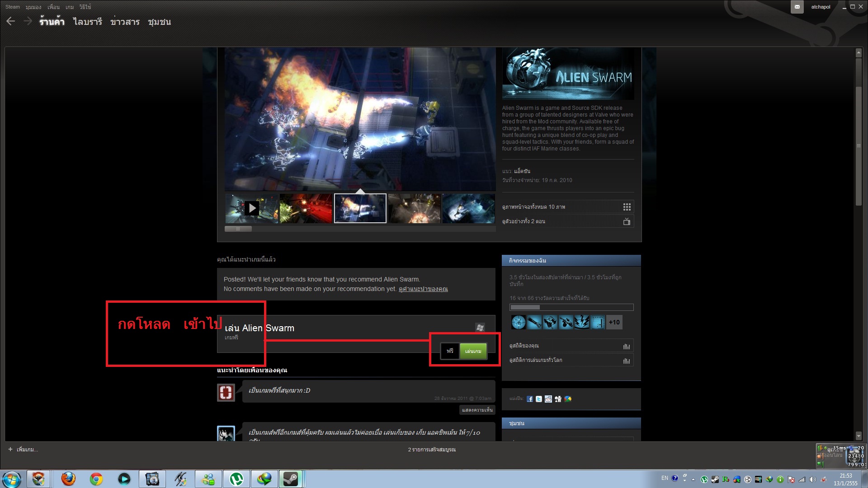
Task: Click the vertical page scrollbar thumb
Action: coord(859,145)
